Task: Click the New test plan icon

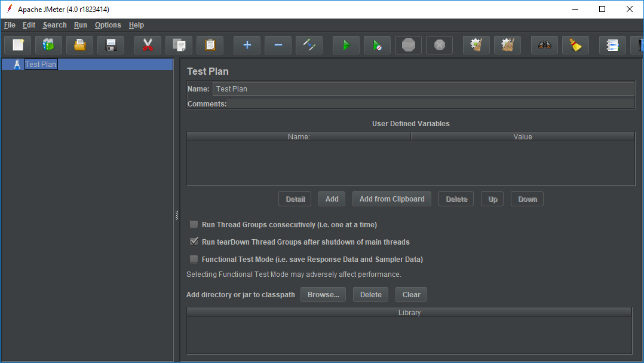Action: [x=18, y=45]
